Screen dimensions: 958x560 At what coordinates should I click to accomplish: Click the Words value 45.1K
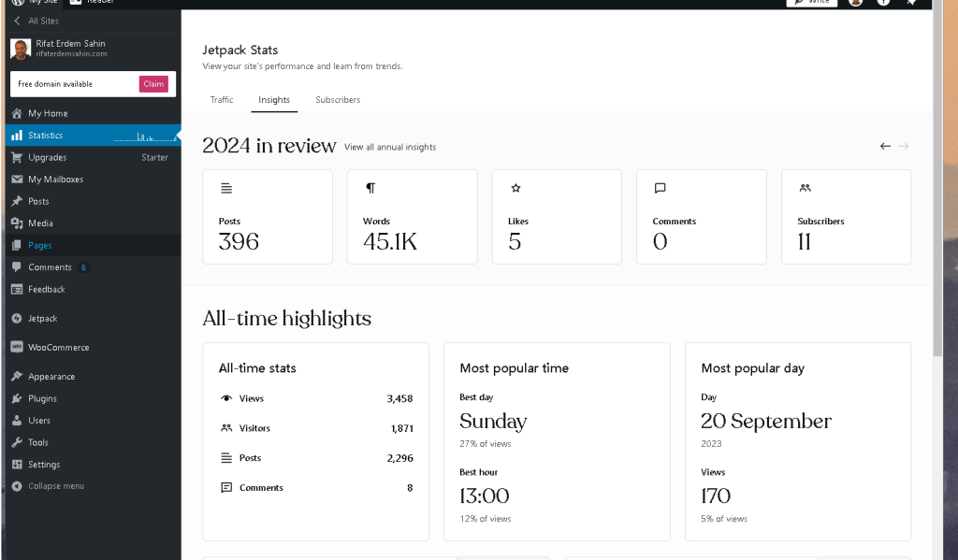390,242
